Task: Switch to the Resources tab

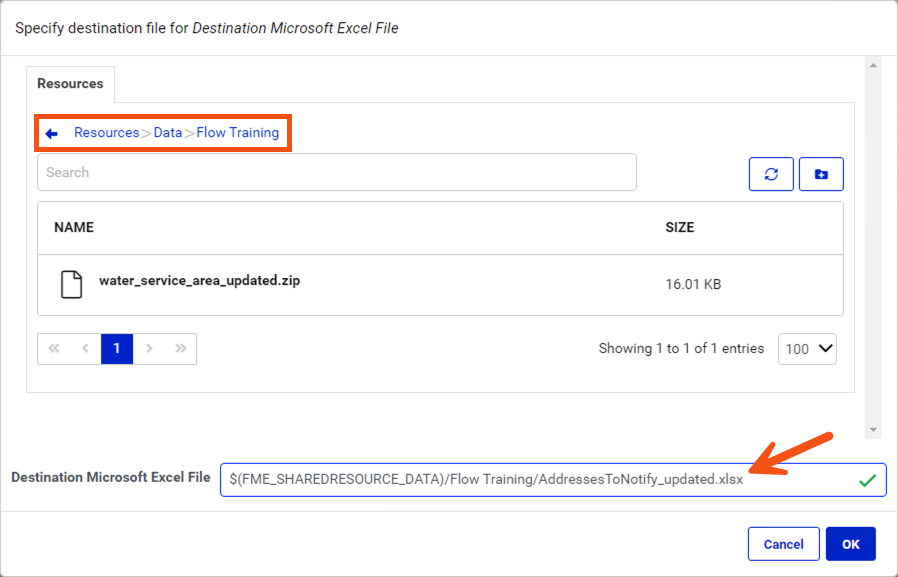Action: pos(70,84)
